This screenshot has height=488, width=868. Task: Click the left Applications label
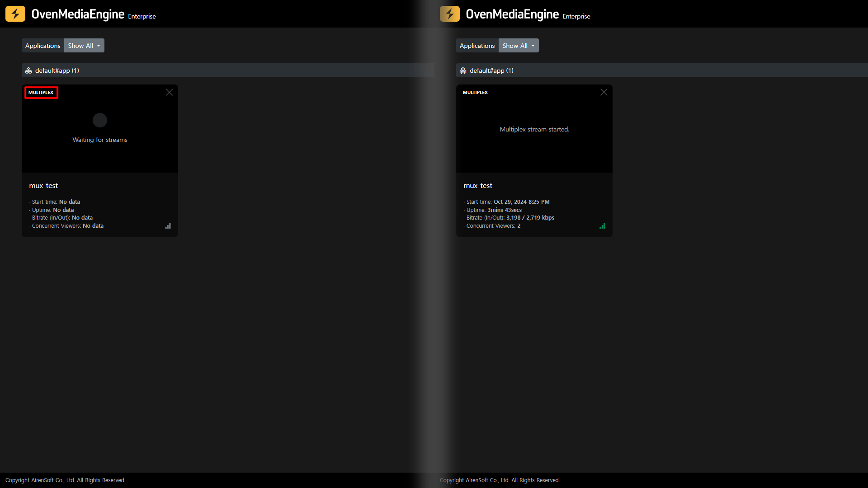coord(43,46)
